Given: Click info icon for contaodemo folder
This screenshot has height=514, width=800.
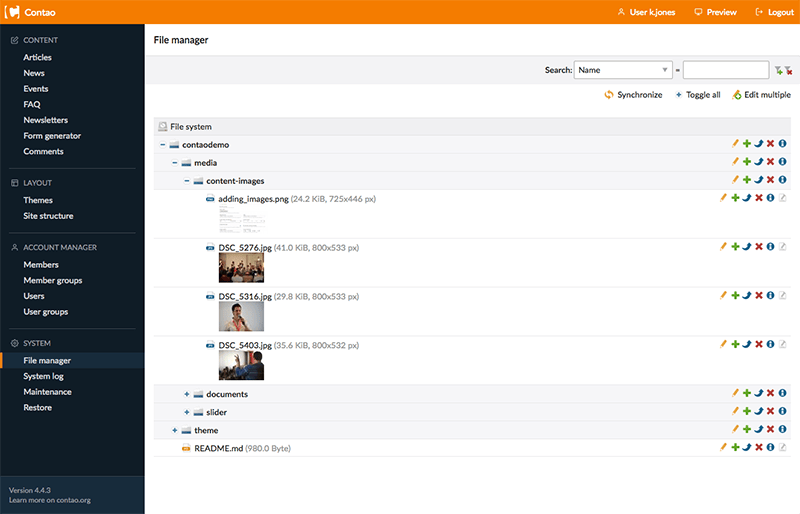Looking at the screenshot, I should coord(783,144).
